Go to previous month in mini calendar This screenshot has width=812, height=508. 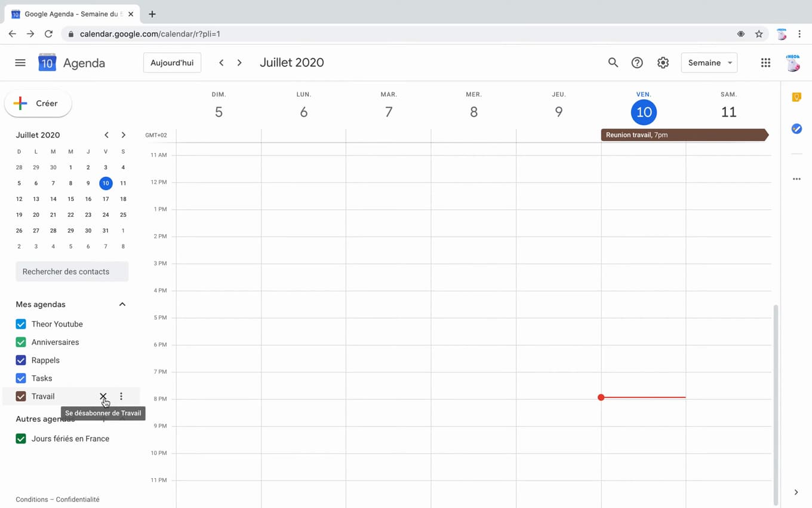[x=106, y=135]
